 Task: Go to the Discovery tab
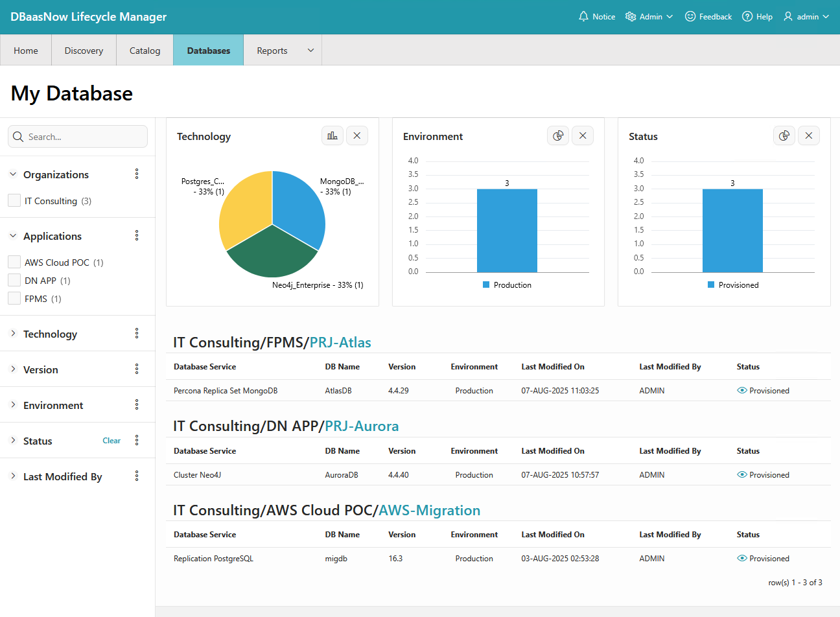(x=84, y=51)
